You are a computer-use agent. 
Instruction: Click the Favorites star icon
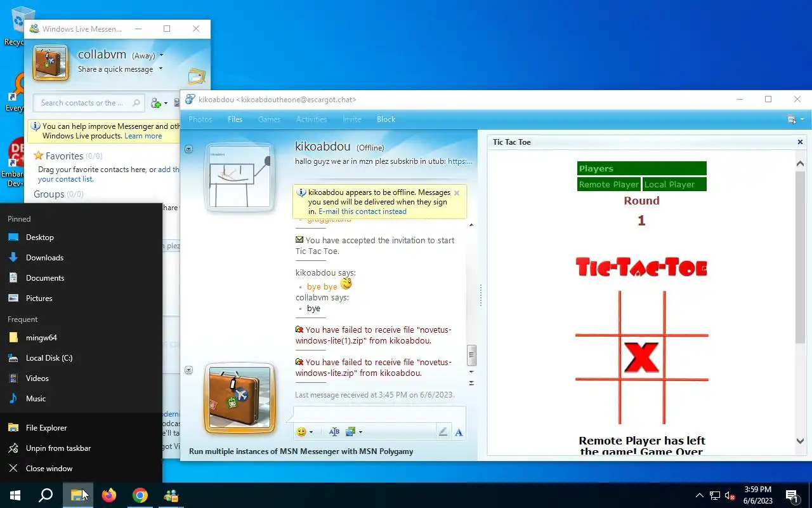coord(38,156)
